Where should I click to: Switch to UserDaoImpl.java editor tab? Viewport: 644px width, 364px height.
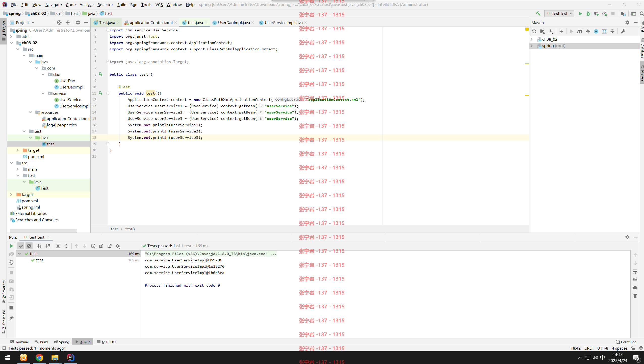(x=234, y=22)
